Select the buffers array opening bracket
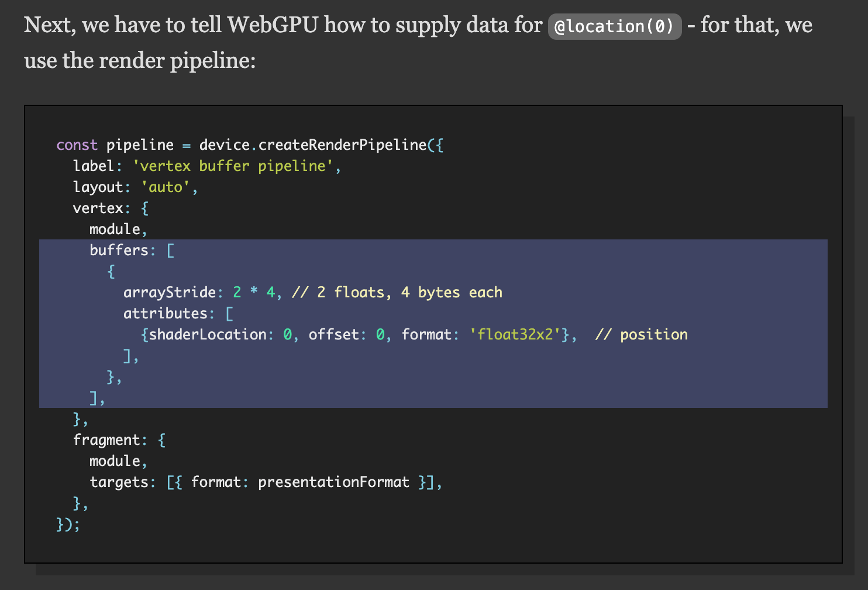 170,250
